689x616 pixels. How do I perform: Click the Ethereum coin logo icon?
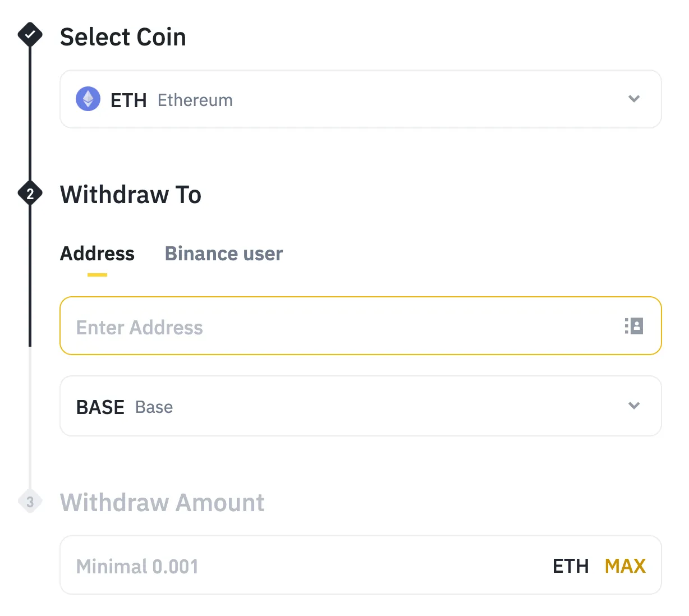[88, 99]
